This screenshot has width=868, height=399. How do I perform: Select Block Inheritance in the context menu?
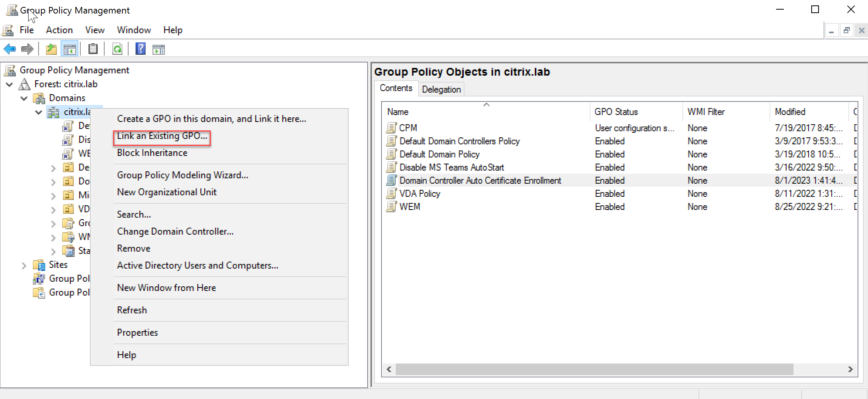152,153
